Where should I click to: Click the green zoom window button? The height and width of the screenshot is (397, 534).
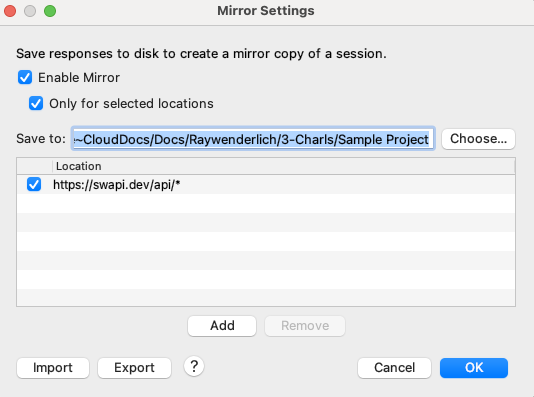click(x=50, y=11)
